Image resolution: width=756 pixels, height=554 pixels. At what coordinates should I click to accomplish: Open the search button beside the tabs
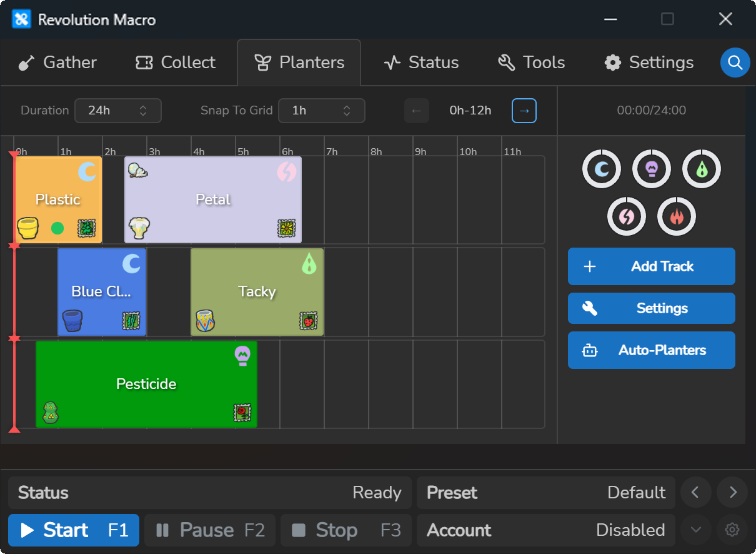coord(735,63)
